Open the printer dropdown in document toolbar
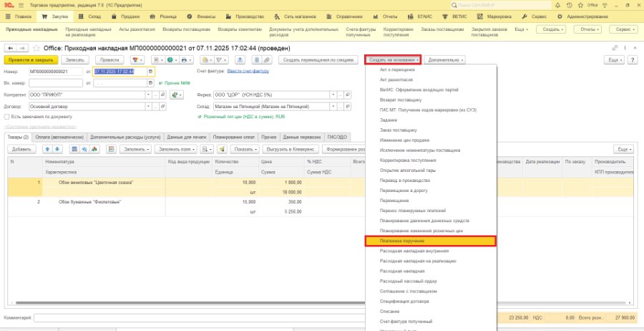The image size is (644, 331). 185,60
